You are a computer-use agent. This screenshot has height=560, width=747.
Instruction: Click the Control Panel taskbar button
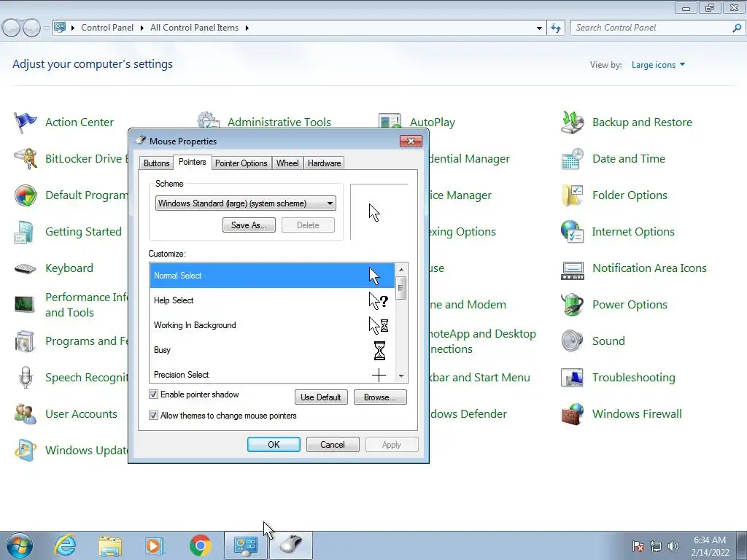[x=245, y=545]
